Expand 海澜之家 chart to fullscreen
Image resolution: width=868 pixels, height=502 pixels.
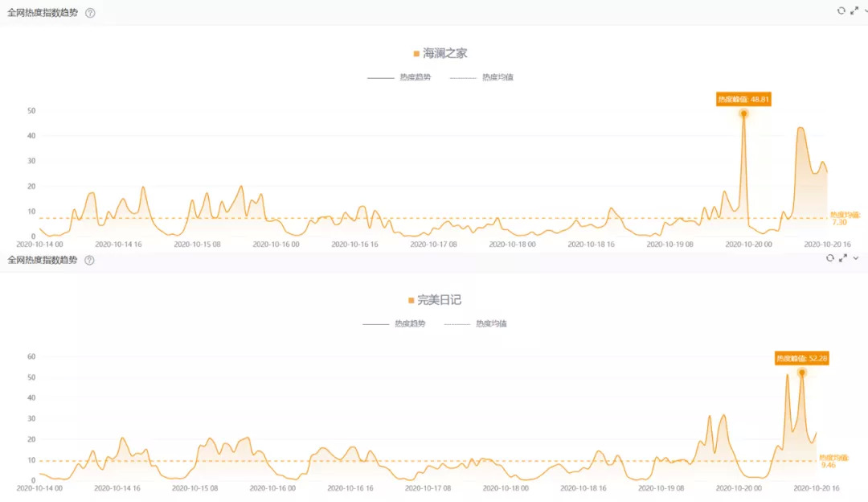[x=854, y=10]
